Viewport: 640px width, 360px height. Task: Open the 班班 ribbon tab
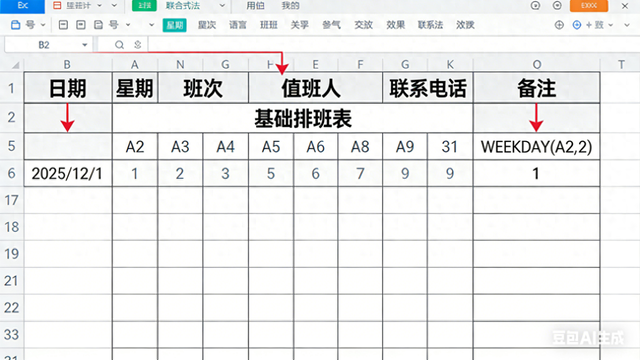269,25
